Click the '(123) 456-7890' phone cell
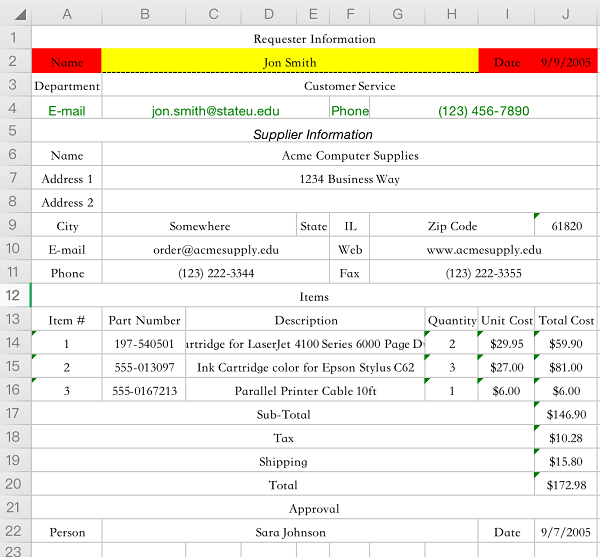600x557 pixels. click(483, 108)
